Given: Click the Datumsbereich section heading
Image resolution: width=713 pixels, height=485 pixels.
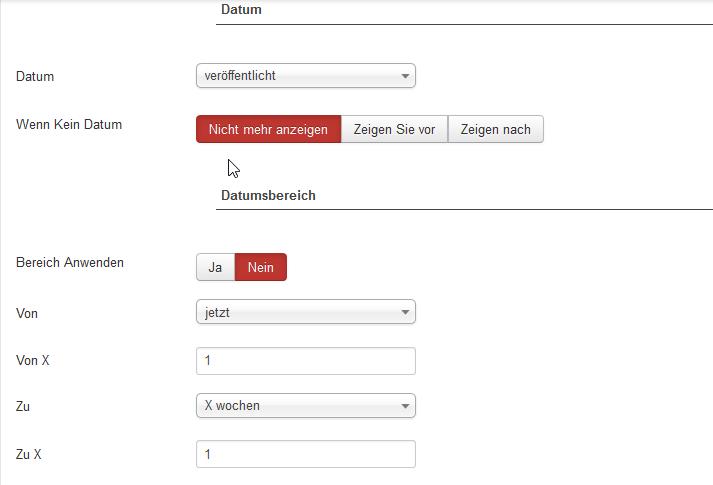Looking at the screenshot, I should 268,195.
